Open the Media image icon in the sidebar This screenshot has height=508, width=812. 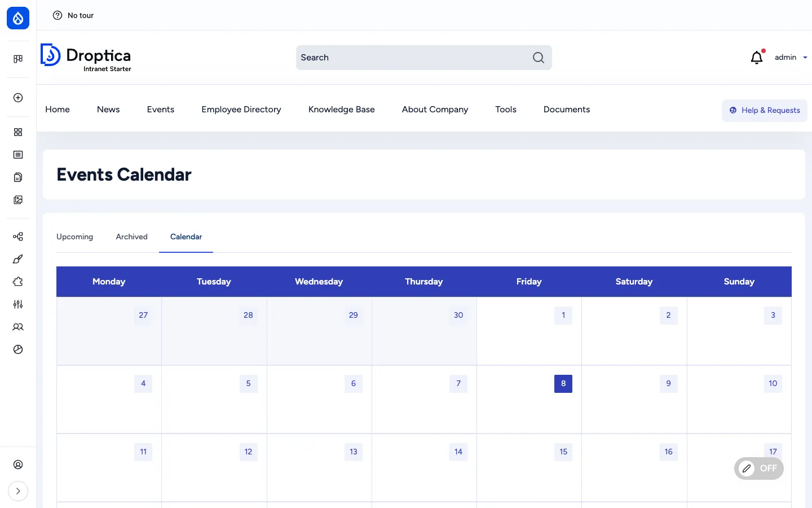click(18, 200)
